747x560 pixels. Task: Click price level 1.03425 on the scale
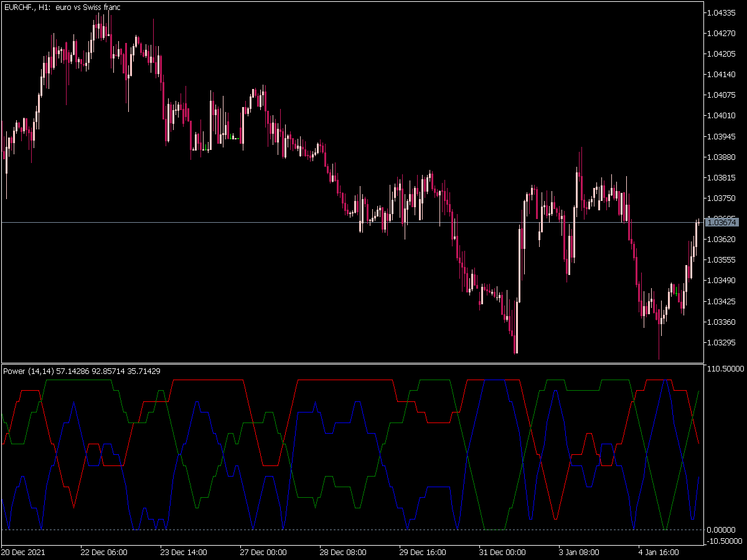723,301
